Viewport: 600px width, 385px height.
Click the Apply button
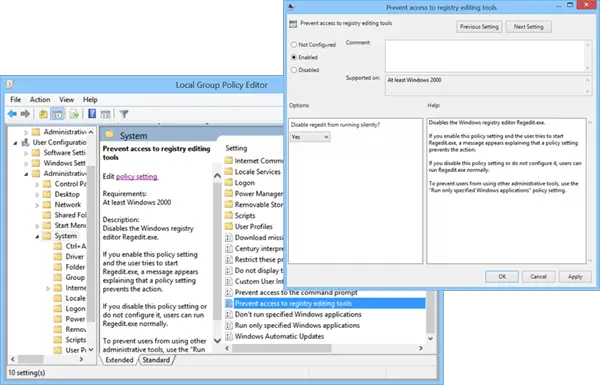(x=575, y=276)
